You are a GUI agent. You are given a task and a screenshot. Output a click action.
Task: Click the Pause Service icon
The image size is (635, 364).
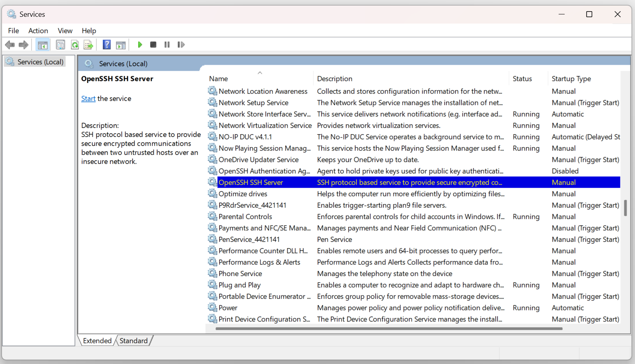point(167,45)
